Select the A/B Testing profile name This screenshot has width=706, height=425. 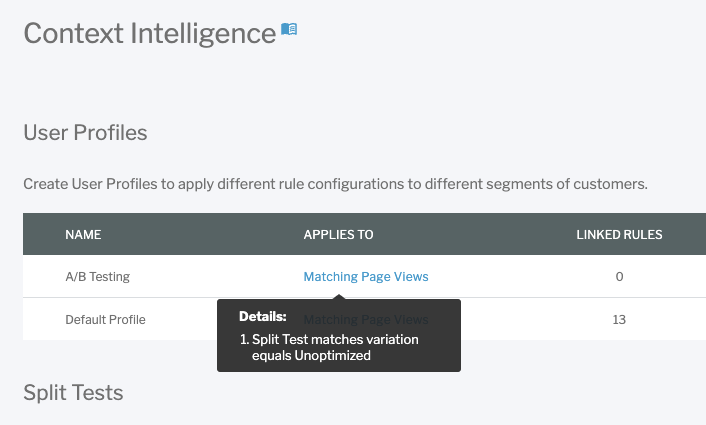pos(98,276)
